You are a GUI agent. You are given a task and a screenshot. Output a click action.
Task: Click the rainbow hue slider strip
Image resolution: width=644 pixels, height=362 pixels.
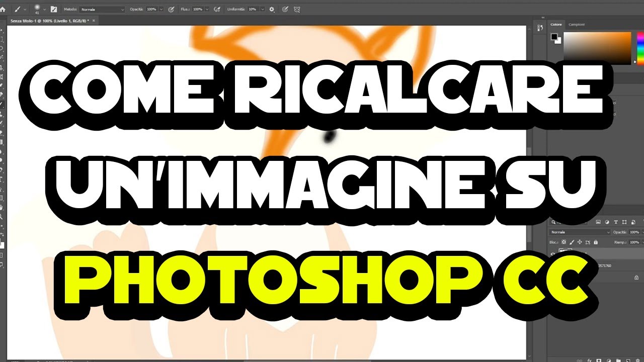click(640, 48)
